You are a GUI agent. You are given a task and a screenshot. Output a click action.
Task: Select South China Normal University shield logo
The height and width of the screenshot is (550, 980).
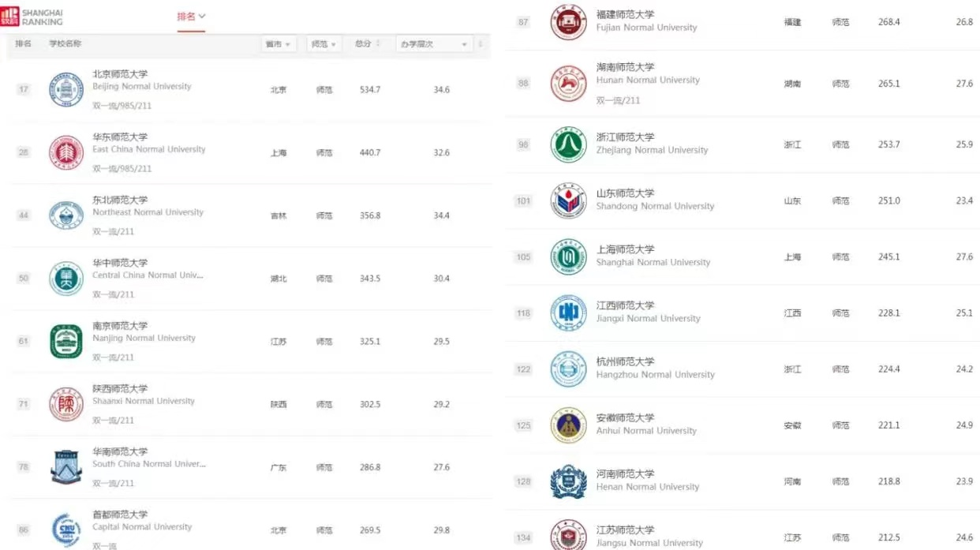click(66, 467)
